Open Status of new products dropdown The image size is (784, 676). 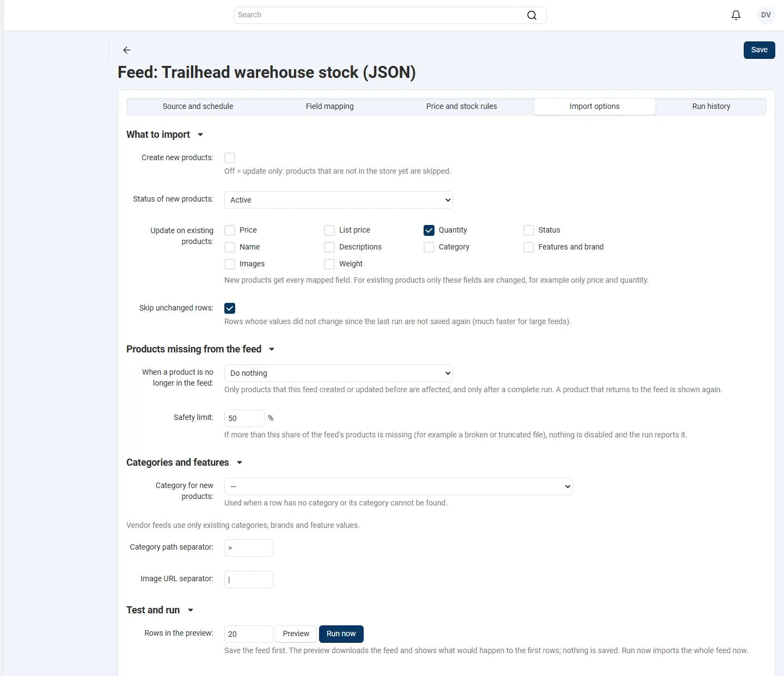339,200
